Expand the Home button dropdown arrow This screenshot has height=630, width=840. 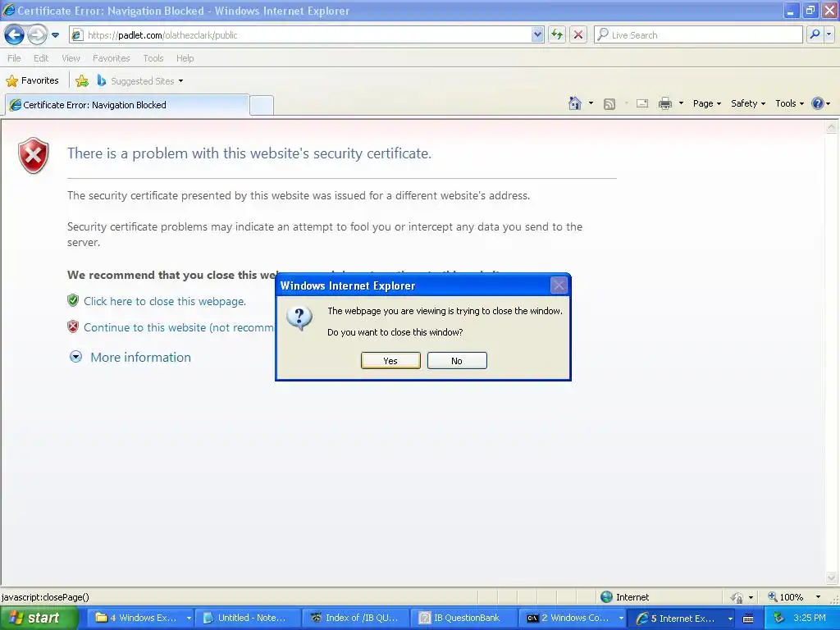pyautogui.click(x=591, y=103)
